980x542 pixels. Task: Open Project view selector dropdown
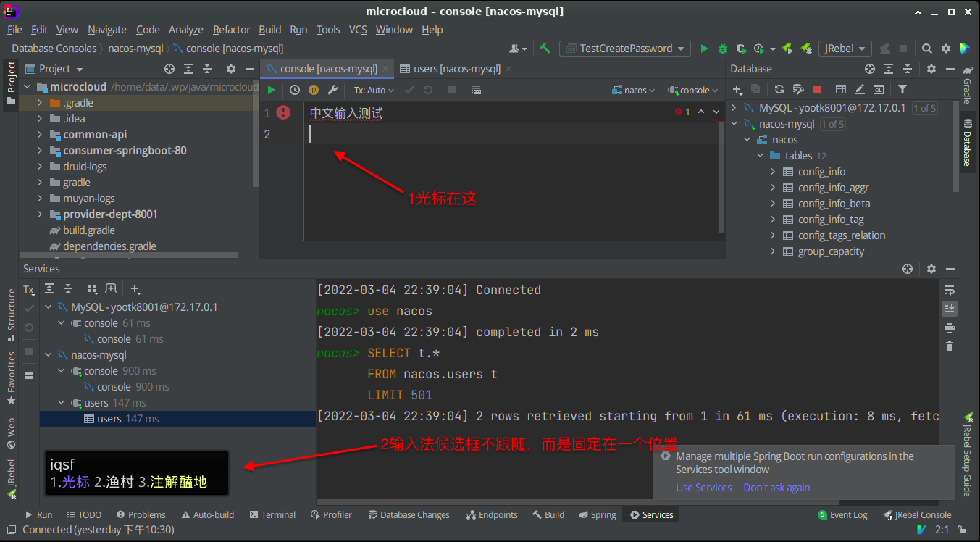click(54, 69)
